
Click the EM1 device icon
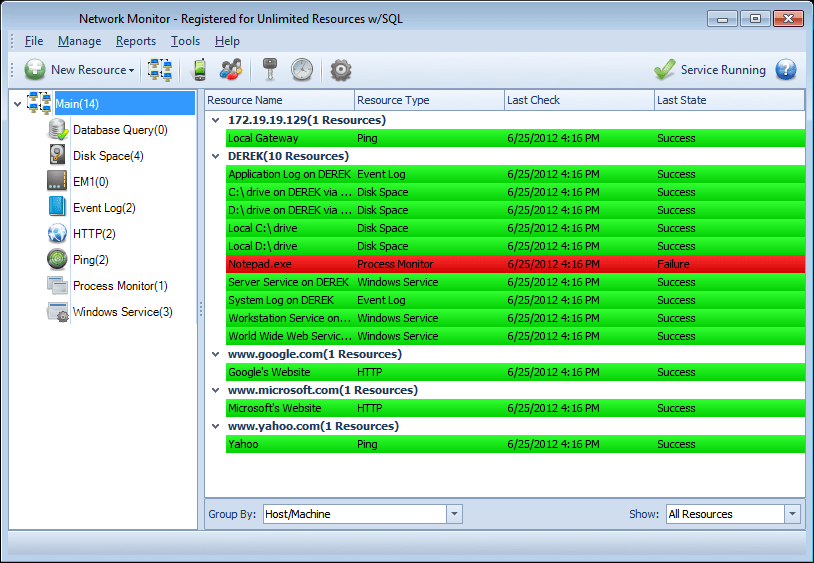point(57,181)
